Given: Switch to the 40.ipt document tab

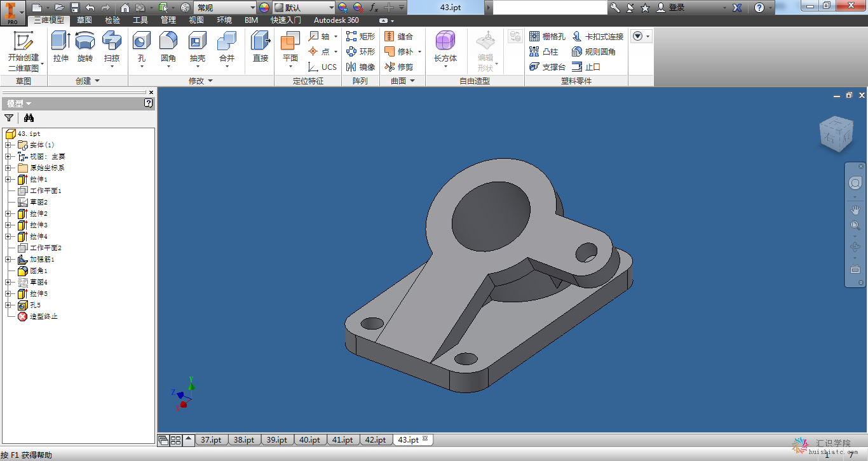Looking at the screenshot, I should 309,439.
